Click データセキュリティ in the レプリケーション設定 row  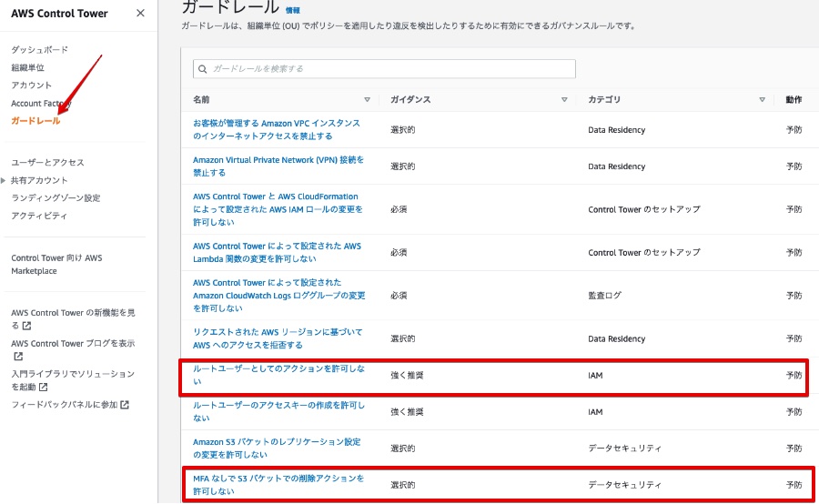624,449
